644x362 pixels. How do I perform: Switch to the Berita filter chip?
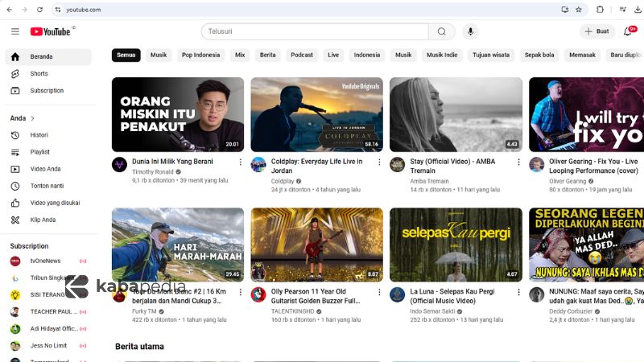[x=268, y=56]
